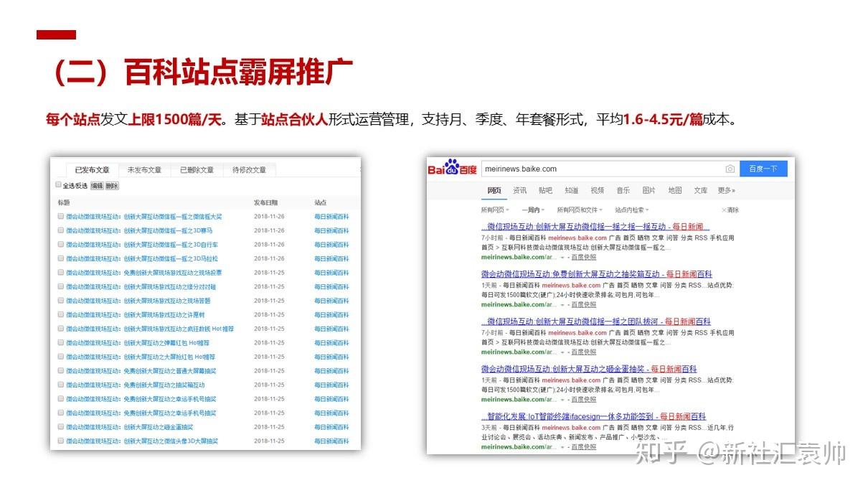
Task: Click the 百度一下 search button
Action: click(x=763, y=169)
